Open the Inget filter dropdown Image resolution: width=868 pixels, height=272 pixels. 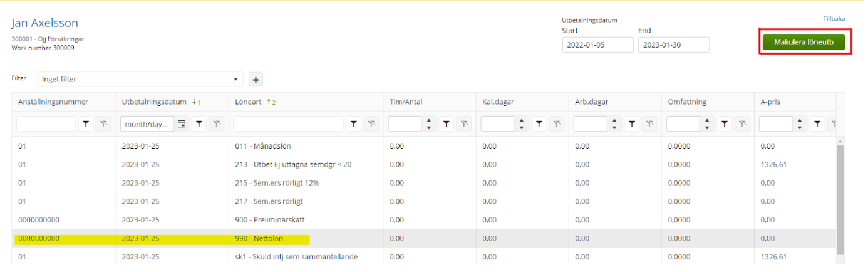[140, 80]
